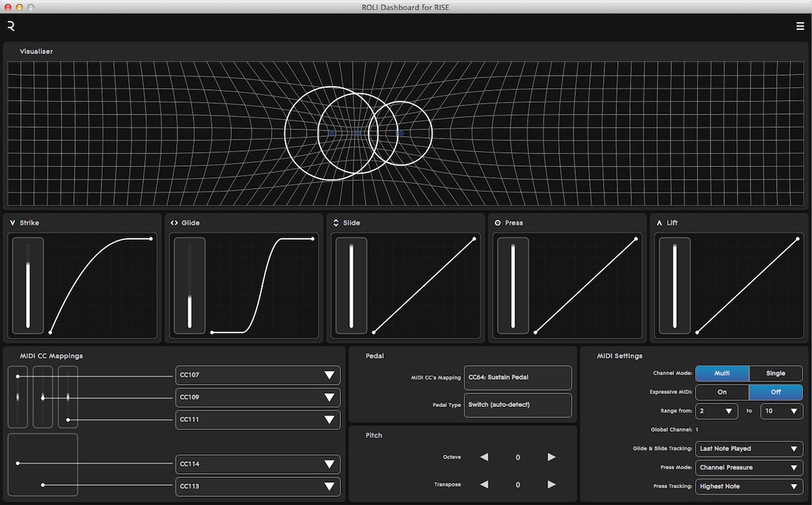Viewport: 812px width, 505px height.
Task: Click the Glide panel header icon
Action: click(174, 222)
